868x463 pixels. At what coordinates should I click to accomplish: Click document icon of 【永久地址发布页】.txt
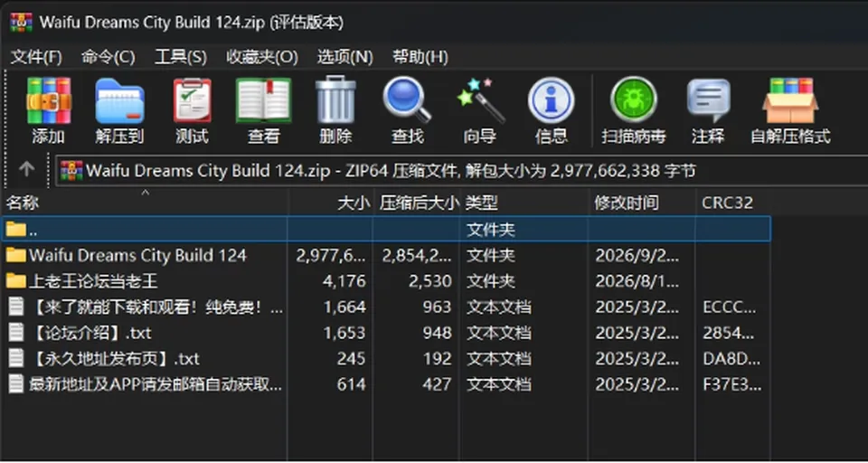tap(16, 358)
